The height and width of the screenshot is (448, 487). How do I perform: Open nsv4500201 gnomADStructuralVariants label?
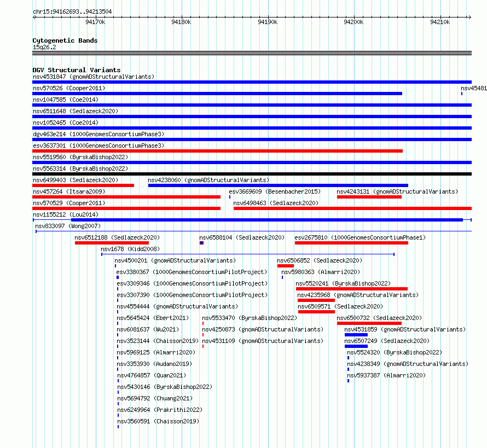[175, 260]
